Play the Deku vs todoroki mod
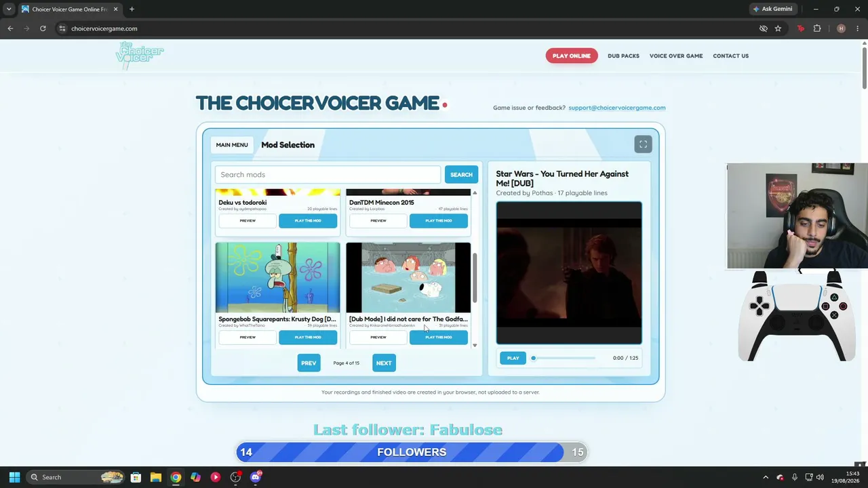Viewport: 868px width, 488px height. (308, 220)
